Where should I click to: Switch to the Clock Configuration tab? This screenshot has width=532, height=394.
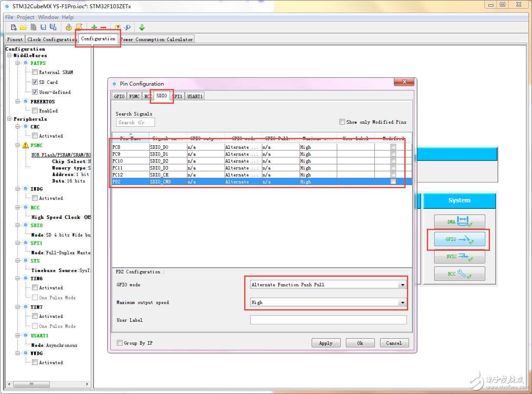52,39
